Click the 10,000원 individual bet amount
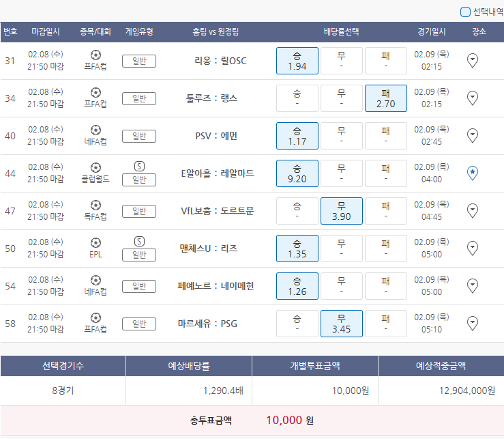The image size is (504, 439). [351, 391]
